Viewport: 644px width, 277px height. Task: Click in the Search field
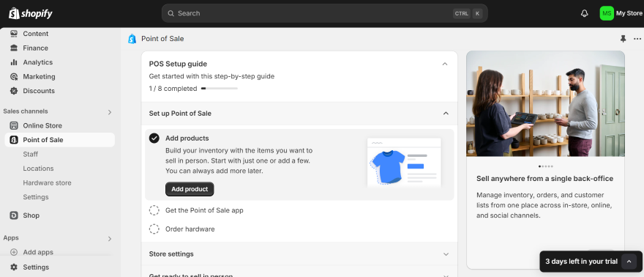coord(324,14)
